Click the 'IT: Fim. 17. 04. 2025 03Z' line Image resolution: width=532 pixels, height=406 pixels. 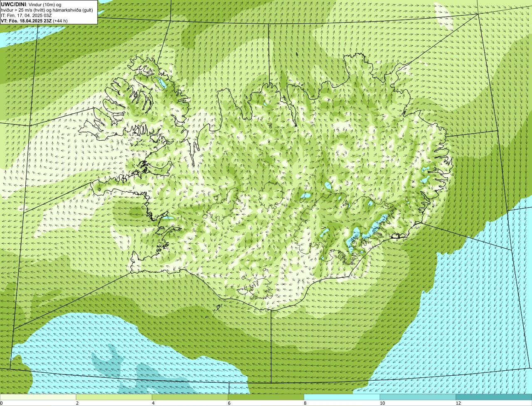pos(26,15)
